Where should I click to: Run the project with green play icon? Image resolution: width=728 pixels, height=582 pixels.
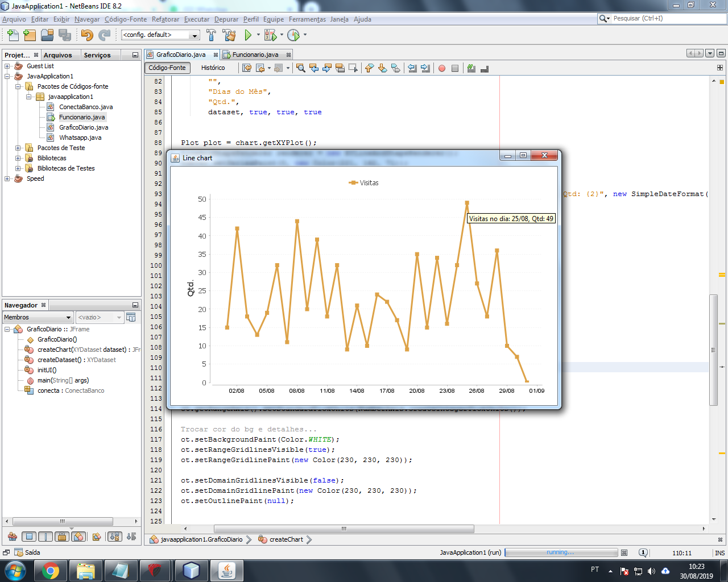point(248,35)
